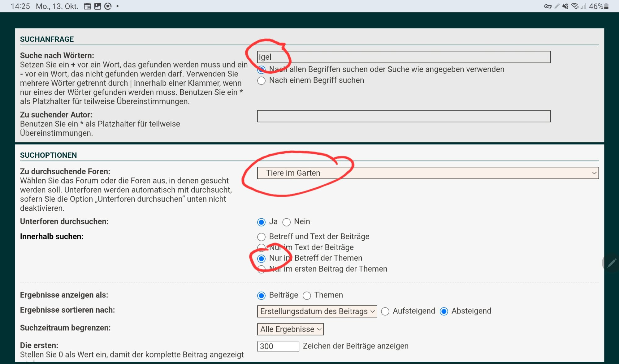The height and width of the screenshot is (364, 619).
Task: Choose 'Nein' for Unterforen durchsuchen
Action: 287,222
